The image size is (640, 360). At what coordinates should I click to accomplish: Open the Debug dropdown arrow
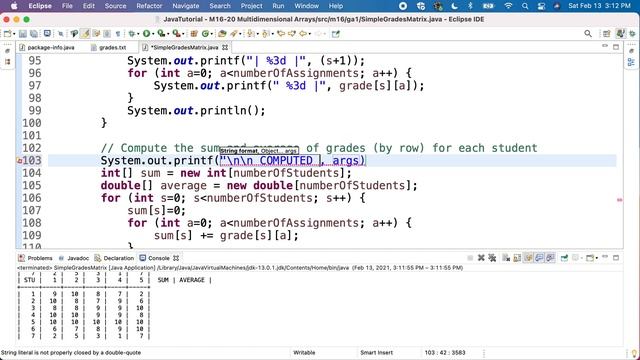[138, 34]
